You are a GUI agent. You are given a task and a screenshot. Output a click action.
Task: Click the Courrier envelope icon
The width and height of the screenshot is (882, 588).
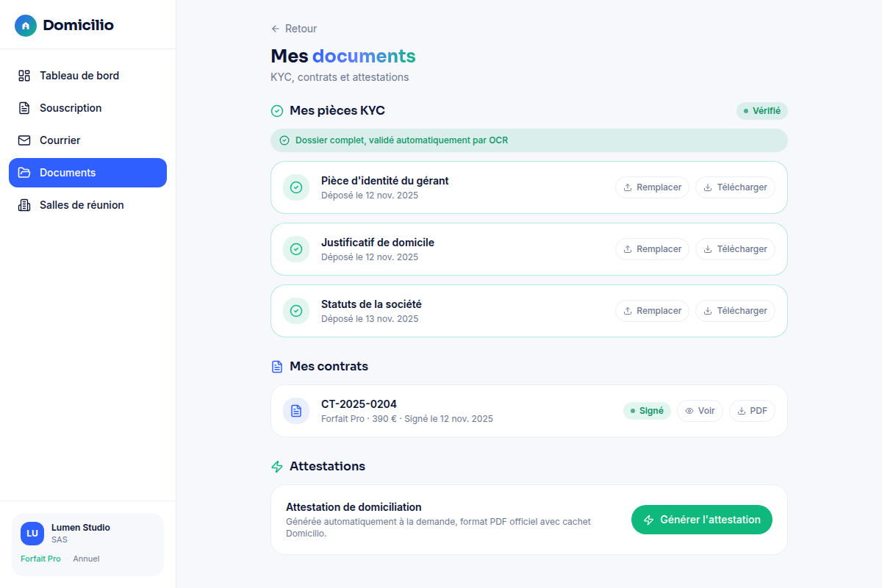coord(24,140)
